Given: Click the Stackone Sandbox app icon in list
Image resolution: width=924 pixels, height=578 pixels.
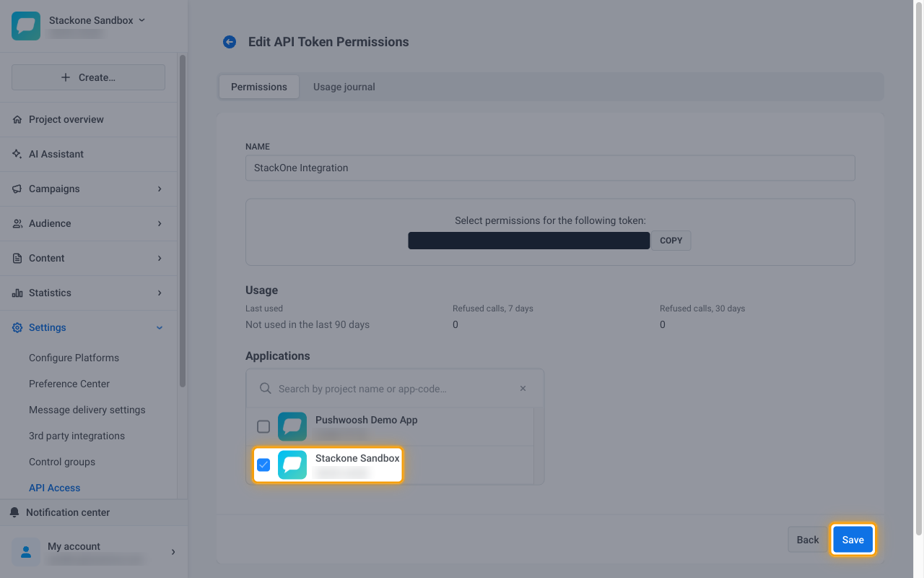Looking at the screenshot, I should coord(292,465).
